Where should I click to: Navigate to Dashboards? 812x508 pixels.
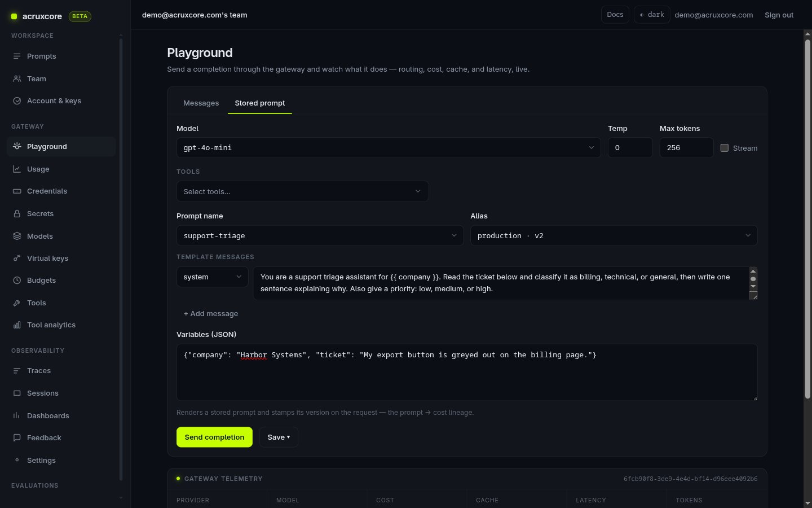pos(61,415)
